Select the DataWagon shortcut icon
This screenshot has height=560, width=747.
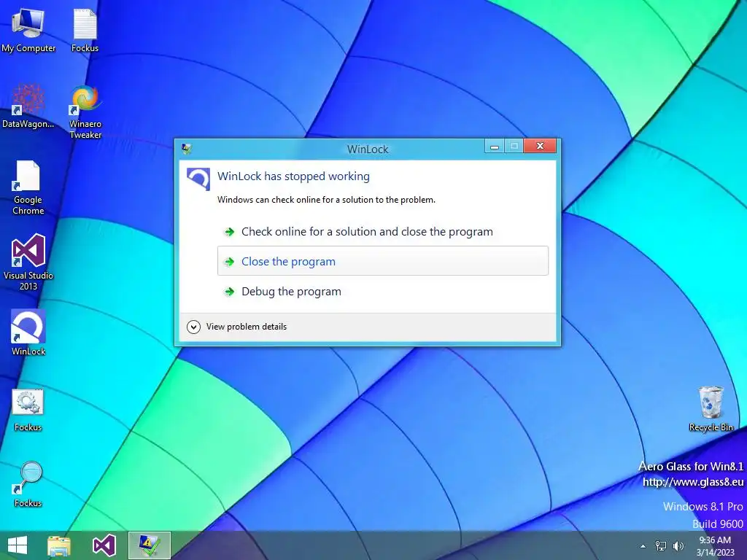pyautogui.click(x=28, y=106)
